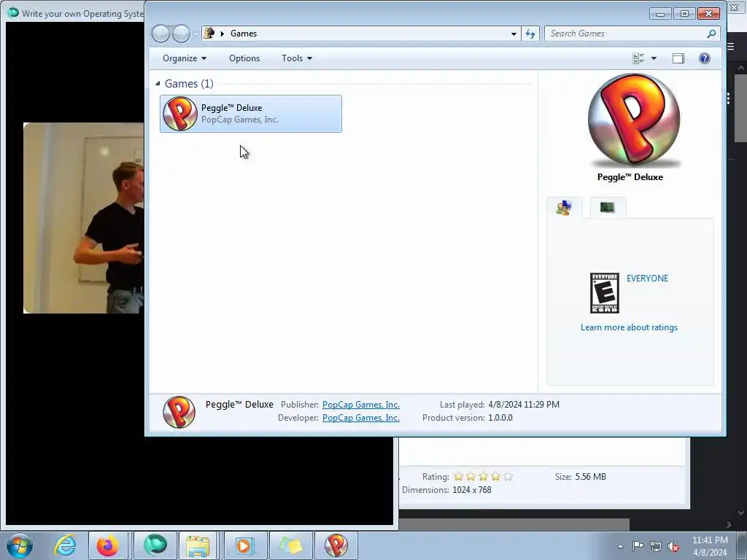Viewport: 747px width, 560px height.
Task: Click the ESRB Everyone rating badge
Action: click(x=605, y=293)
